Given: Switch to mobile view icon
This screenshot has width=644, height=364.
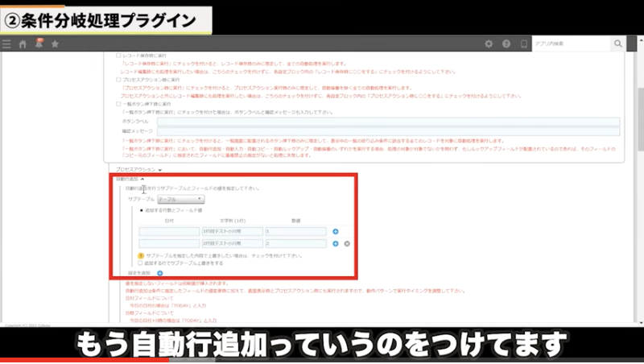Looking at the screenshot, I should (523, 43).
